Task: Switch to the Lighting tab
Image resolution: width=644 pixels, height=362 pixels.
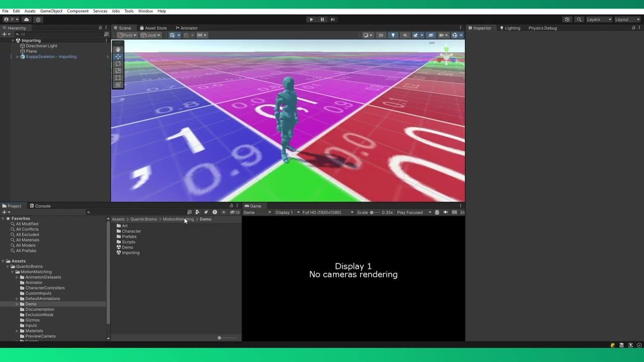Action: coord(510,28)
